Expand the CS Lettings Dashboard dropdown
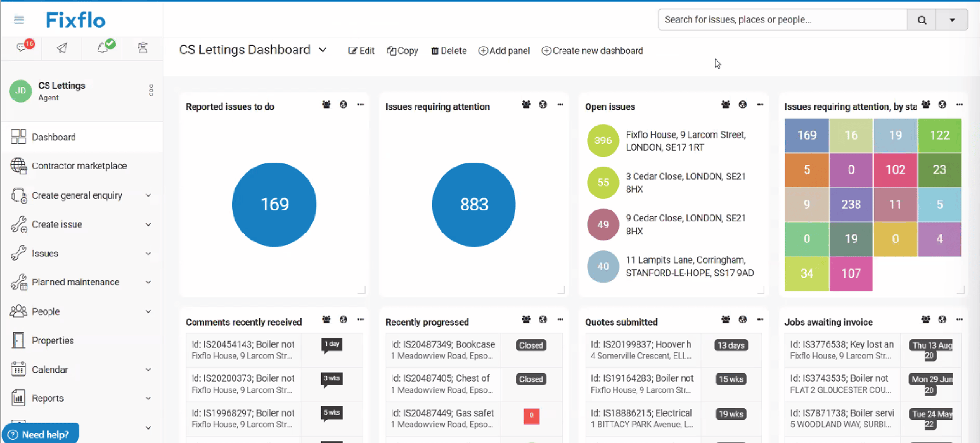 coord(323,50)
